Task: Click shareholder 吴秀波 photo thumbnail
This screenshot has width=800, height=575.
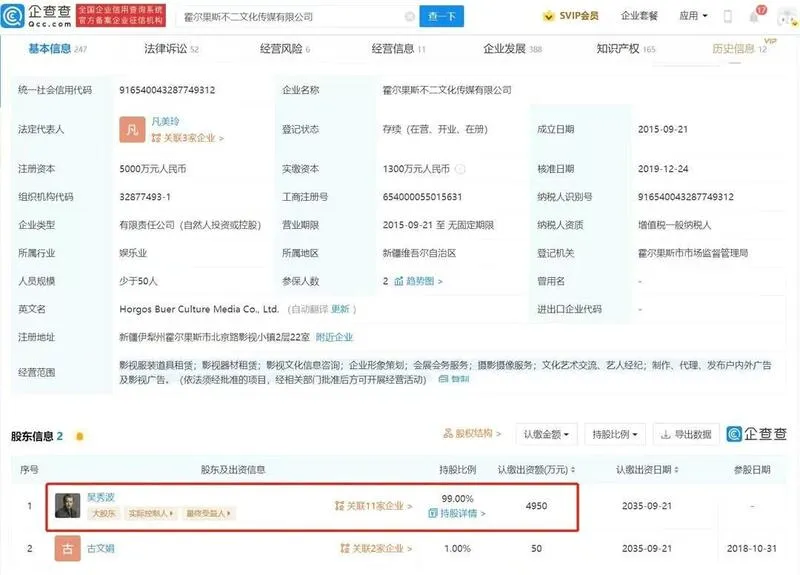Action: click(x=67, y=506)
